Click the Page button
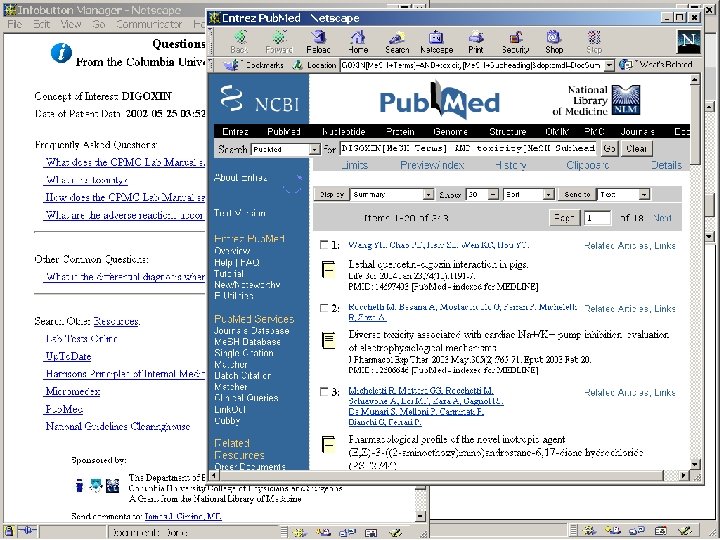The image size is (720, 540). (x=564, y=218)
